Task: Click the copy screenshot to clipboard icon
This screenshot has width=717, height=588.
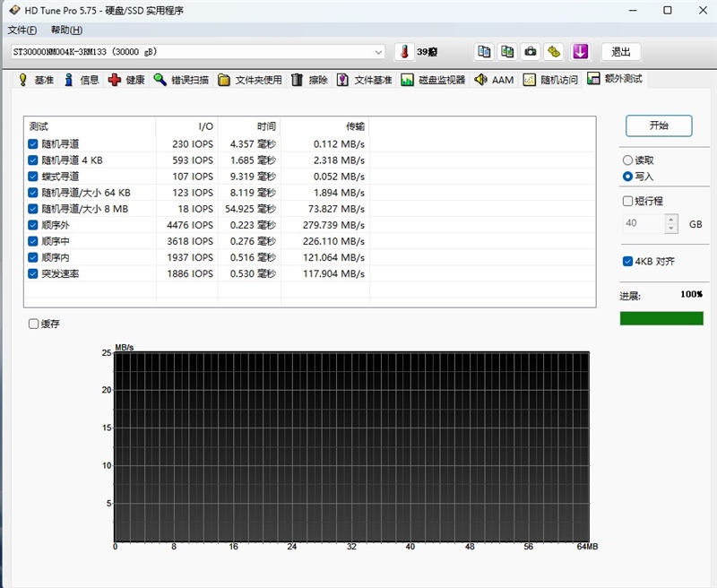Action: click(507, 52)
